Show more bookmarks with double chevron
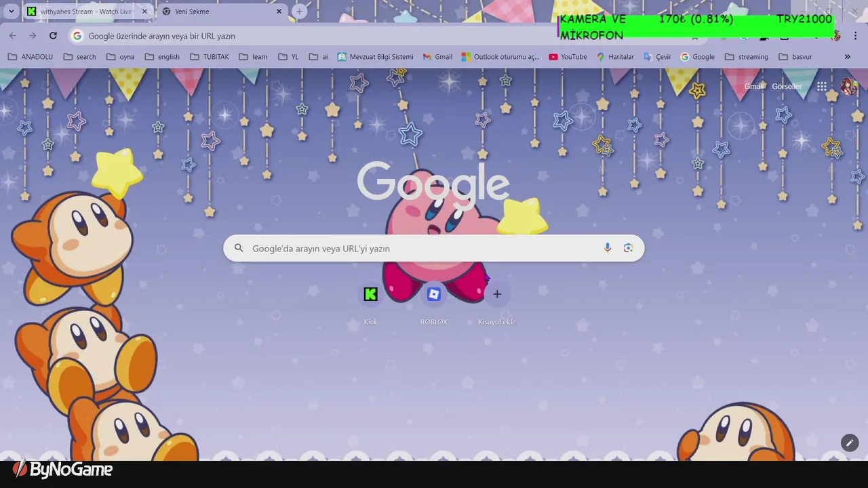 pyautogui.click(x=847, y=57)
